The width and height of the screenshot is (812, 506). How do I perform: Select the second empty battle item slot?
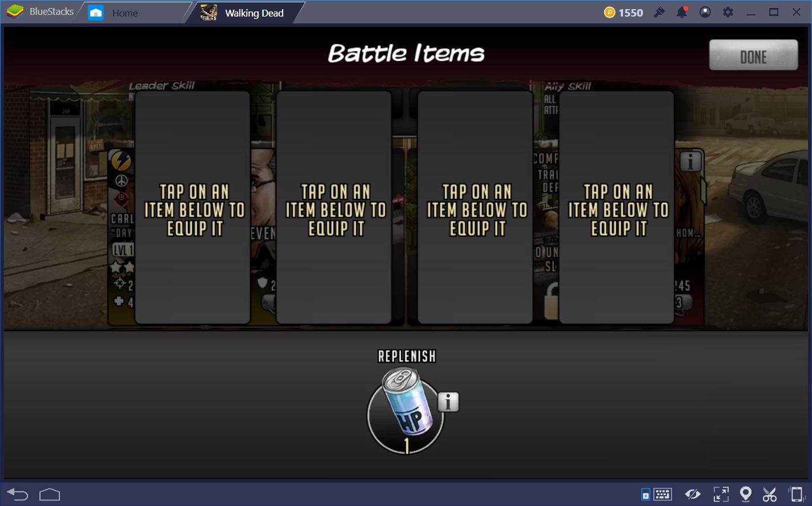pos(334,207)
